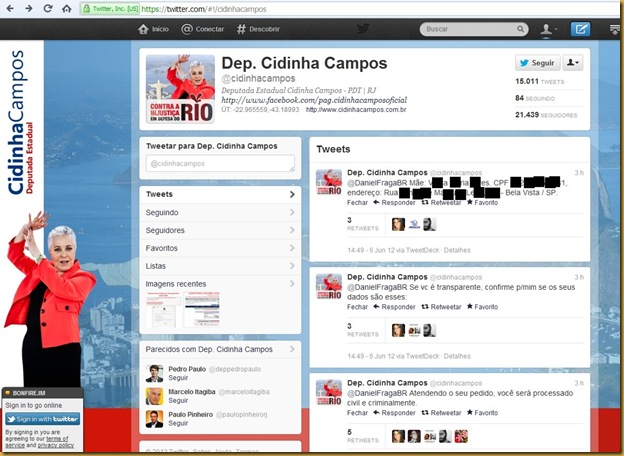This screenshot has width=624, height=456.
Task: Click the profile avatar picture
Action: [x=180, y=89]
